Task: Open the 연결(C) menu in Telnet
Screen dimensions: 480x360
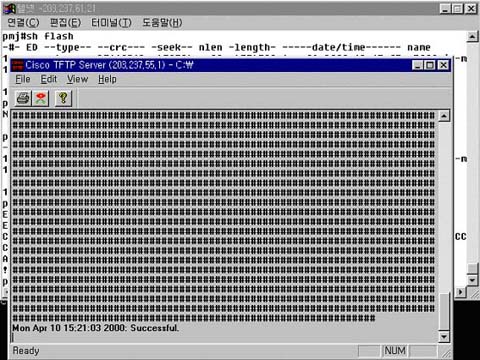Action: [23, 23]
